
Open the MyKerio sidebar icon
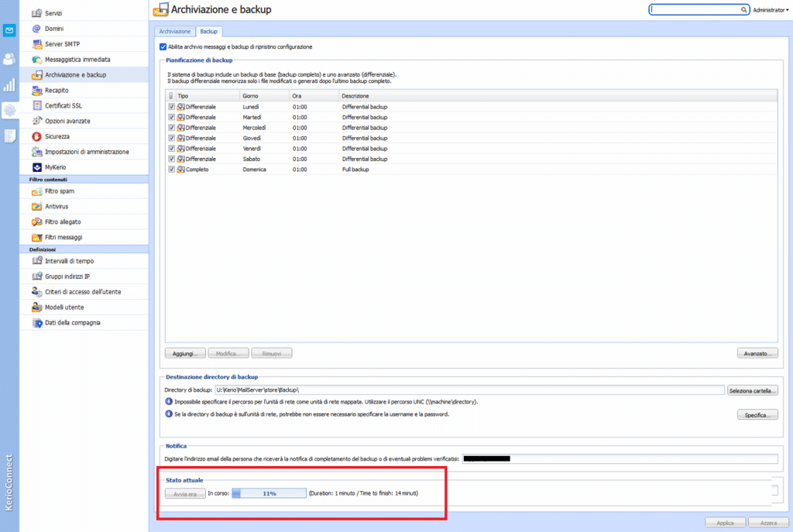pyautogui.click(x=36, y=167)
